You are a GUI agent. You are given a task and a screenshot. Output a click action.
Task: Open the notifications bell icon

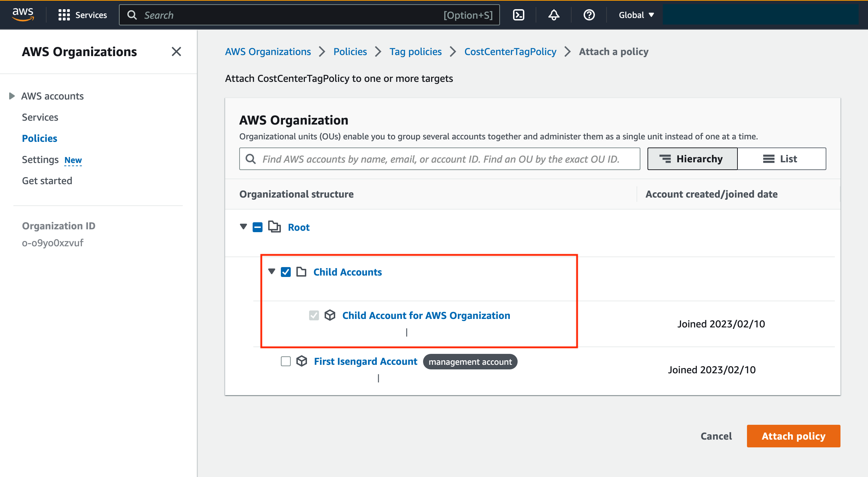554,15
